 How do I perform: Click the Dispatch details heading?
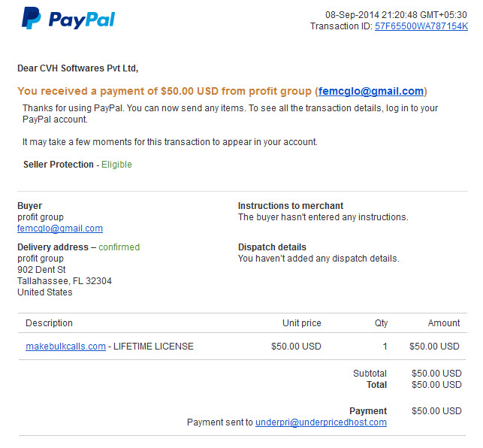pyautogui.click(x=272, y=247)
